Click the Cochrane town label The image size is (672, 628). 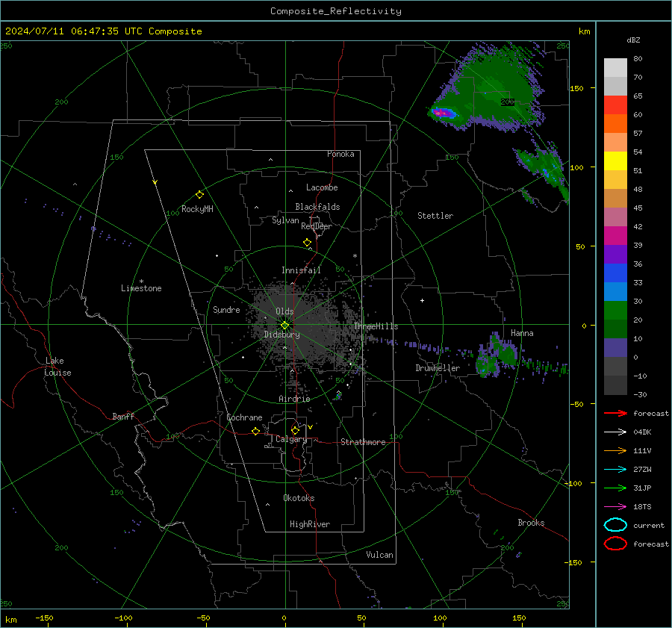click(244, 417)
